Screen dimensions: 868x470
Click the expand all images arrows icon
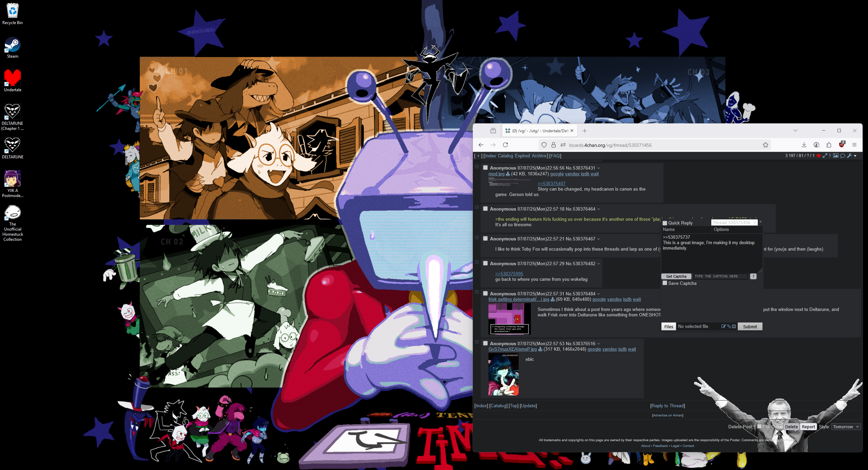point(825,156)
